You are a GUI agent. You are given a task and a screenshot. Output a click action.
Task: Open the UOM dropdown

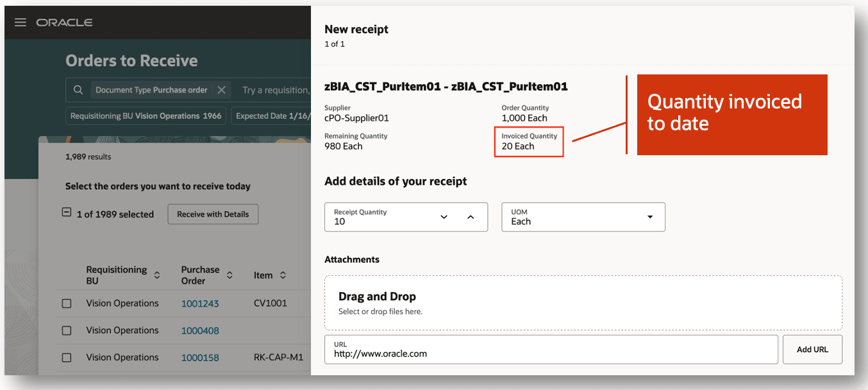click(x=649, y=217)
